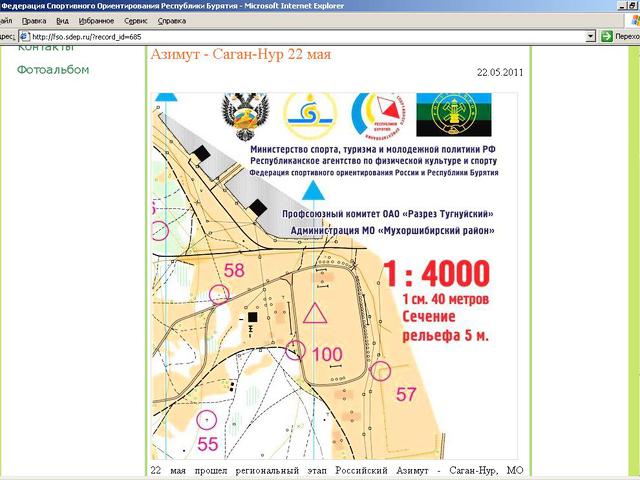Click text Профсоюзный комитет ОАО «Разрез Тугнуйский»

click(388, 214)
